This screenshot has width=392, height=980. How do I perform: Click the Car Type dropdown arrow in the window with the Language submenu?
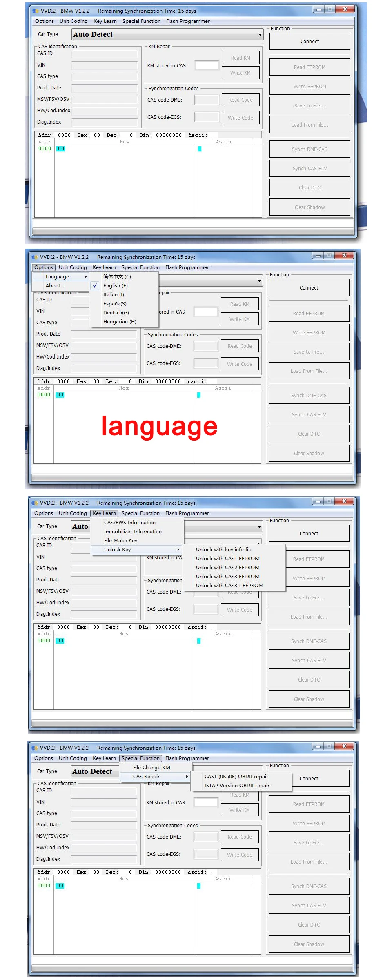click(259, 281)
